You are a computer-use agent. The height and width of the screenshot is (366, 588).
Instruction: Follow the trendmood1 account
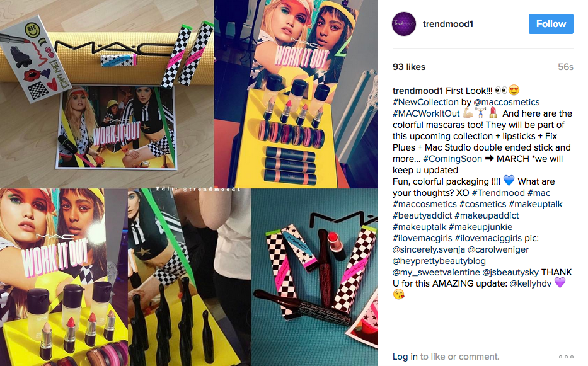[551, 24]
